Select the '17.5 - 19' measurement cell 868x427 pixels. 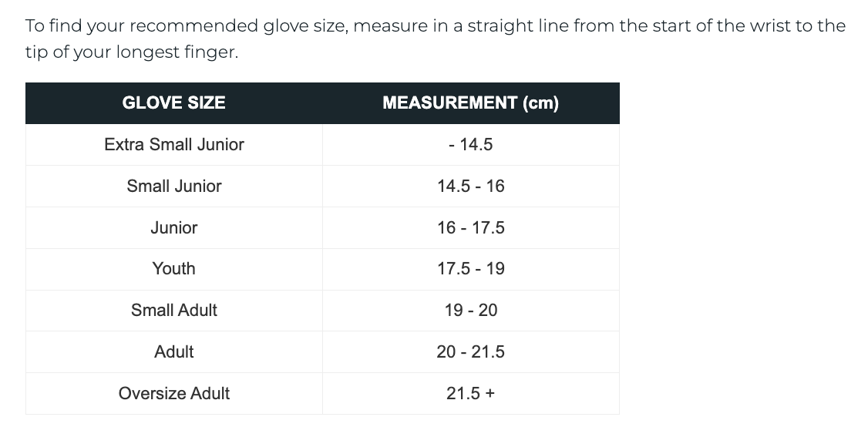click(470, 269)
